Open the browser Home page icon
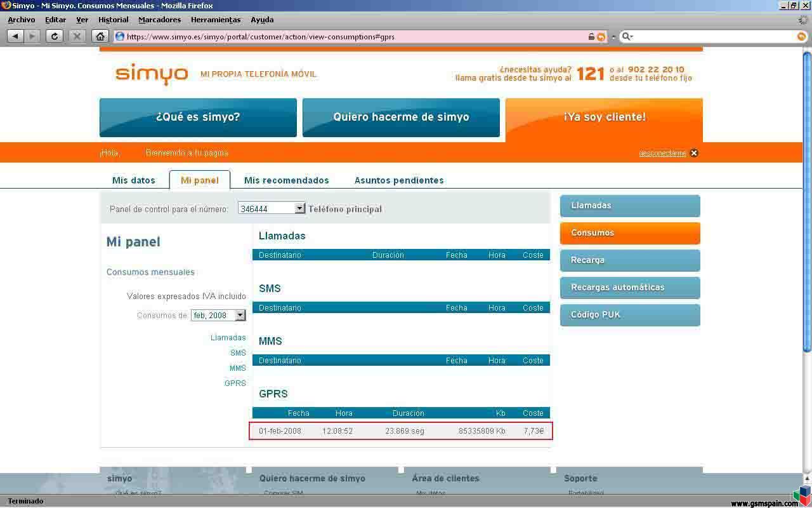Viewport: 812px width, 508px height. point(100,36)
